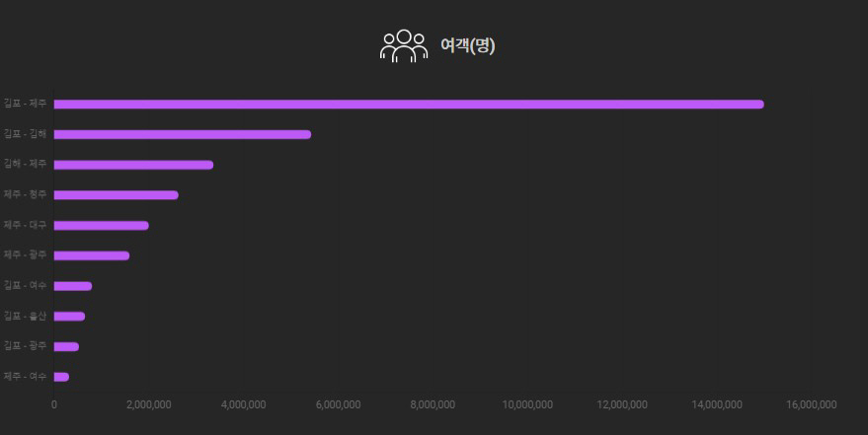This screenshot has width=868, height=435.
Task: Pick the 제주 - 청주 bar
Action: 116,194
